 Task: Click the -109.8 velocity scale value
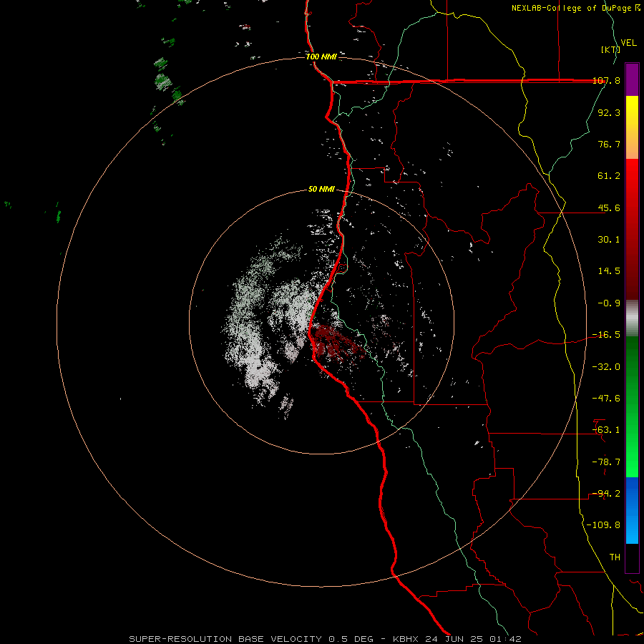[603, 525]
